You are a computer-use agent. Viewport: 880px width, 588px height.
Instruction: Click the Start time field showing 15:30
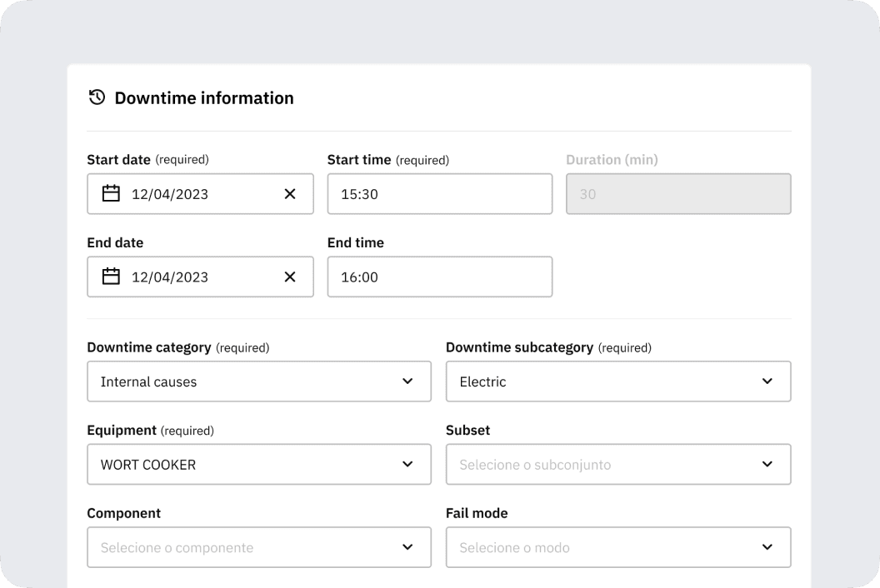[x=439, y=194]
